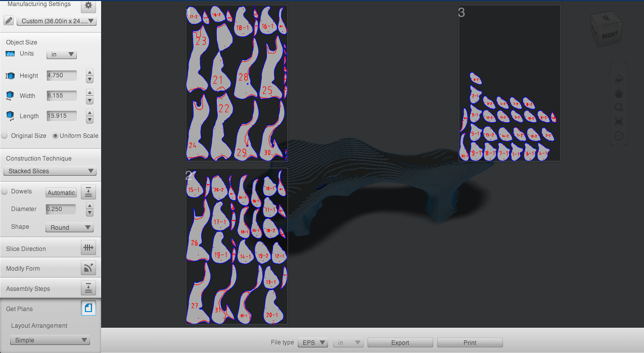The image size is (644, 353).
Task: Click the Object Size section header
Action: pyautogui.click(x=22, y=42)
